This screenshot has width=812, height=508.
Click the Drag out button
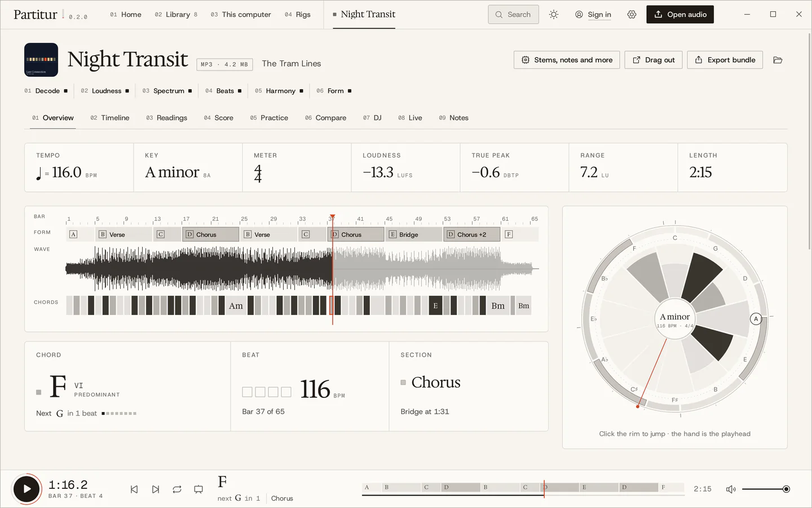click(x=654, y=60)
